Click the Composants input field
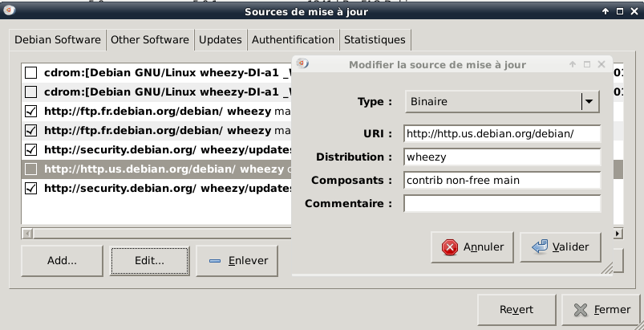This screenshot has height=330, width=644. pyautogui.click(x=502, y=180)
